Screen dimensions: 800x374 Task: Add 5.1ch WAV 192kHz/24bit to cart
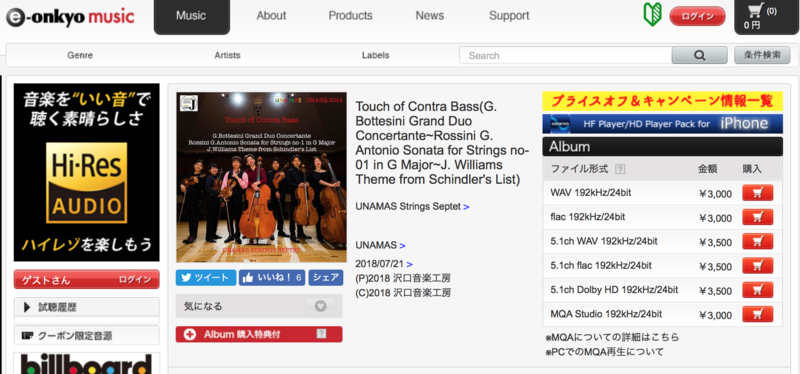[x=758, y=241]
